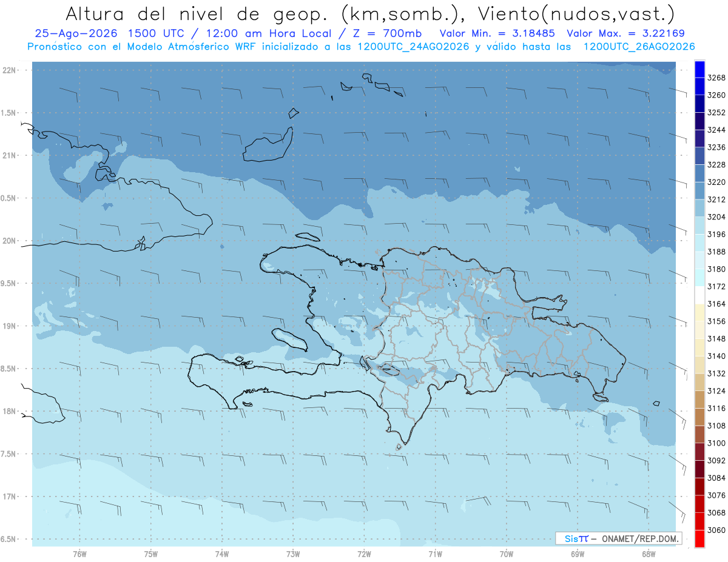
Task: Click the 3100 colorbar value
Action: click(x=716, y=443)
